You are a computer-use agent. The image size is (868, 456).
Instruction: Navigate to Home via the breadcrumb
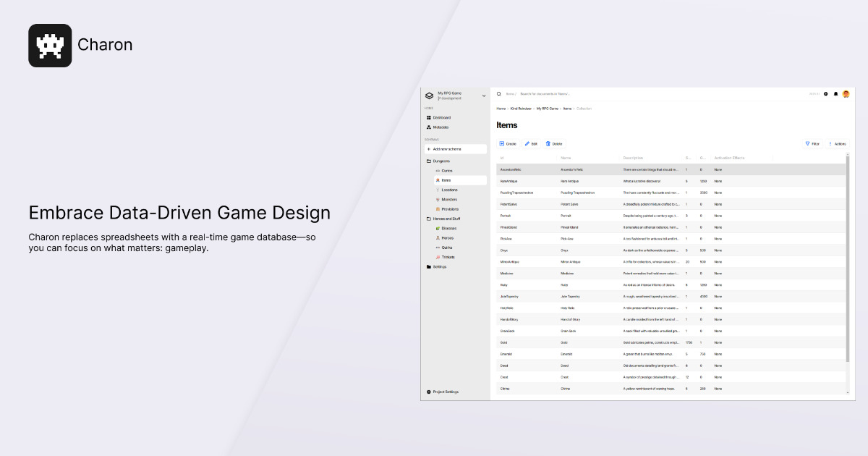(x=501, y=109)
